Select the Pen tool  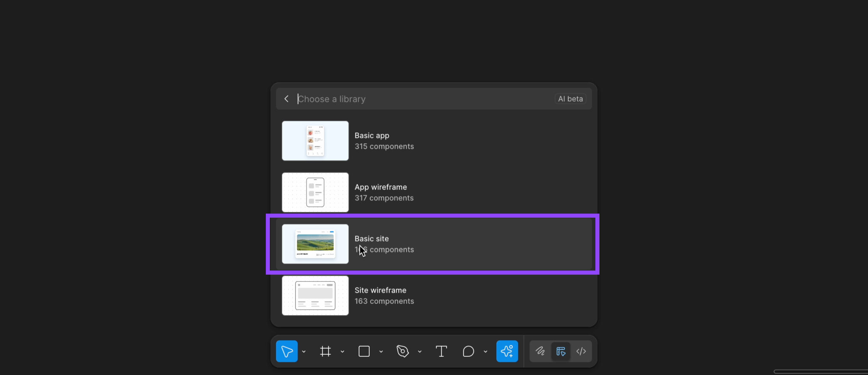click(x=403, y=351)
